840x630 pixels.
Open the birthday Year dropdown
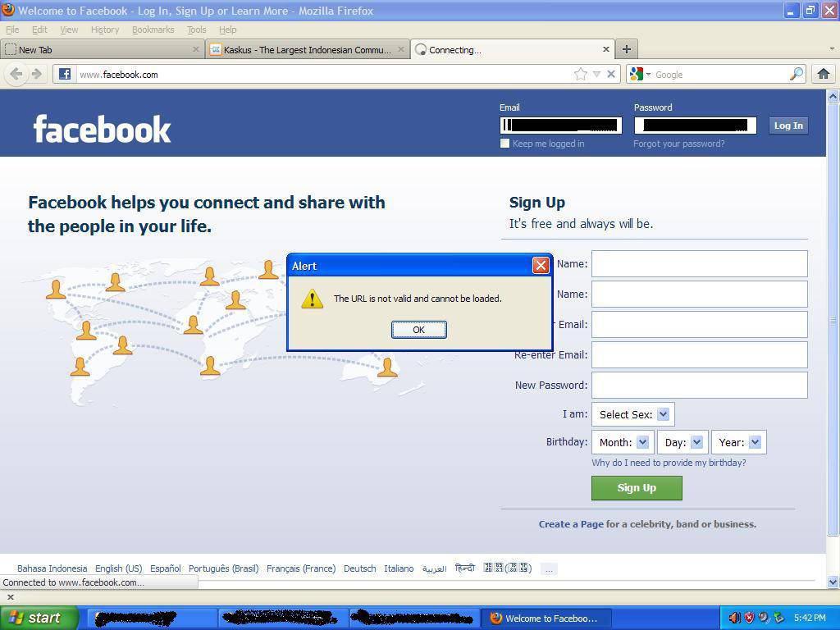pyautogui.click(x=739, y=442)
